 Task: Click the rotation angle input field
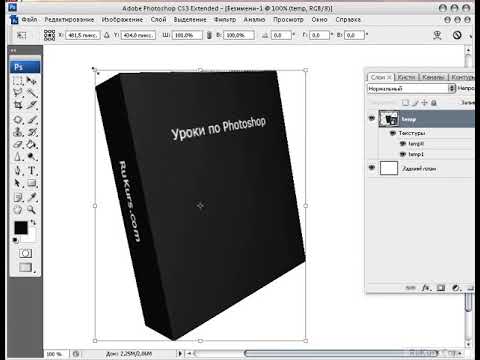pyautogui.click(x=281, y=35)
